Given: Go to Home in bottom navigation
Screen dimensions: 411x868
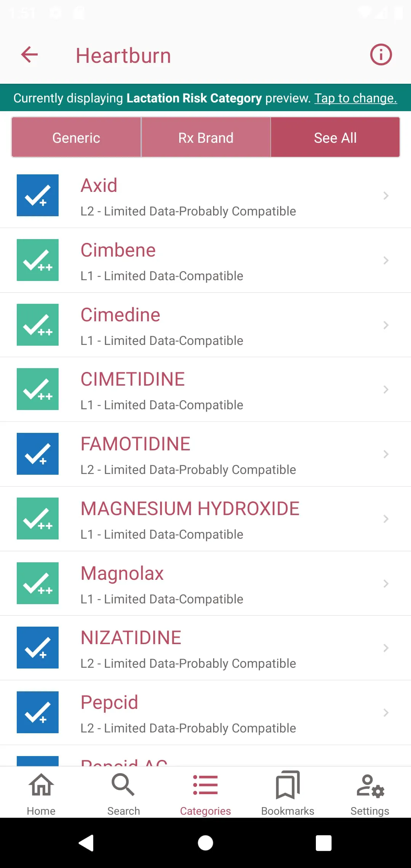Looking at the screenshot, I should pos(41,793).
